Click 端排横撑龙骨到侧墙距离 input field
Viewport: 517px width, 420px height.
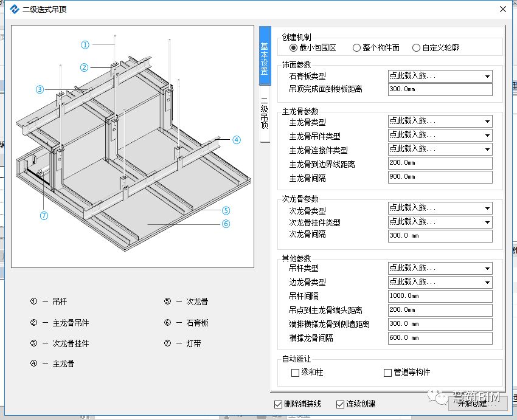[x=440, y=324]
